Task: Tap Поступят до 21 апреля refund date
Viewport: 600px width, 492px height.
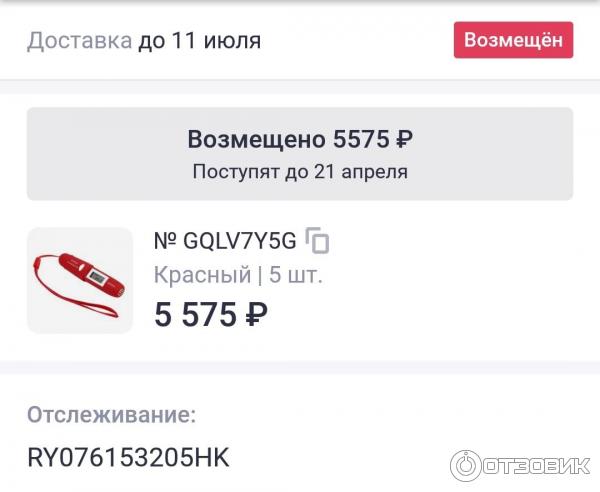Action: (300, 171)
